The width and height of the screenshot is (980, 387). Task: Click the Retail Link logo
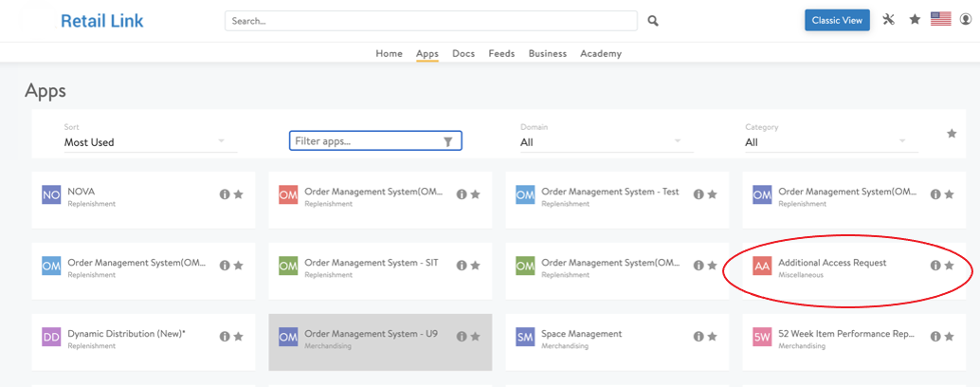(101, 21)
